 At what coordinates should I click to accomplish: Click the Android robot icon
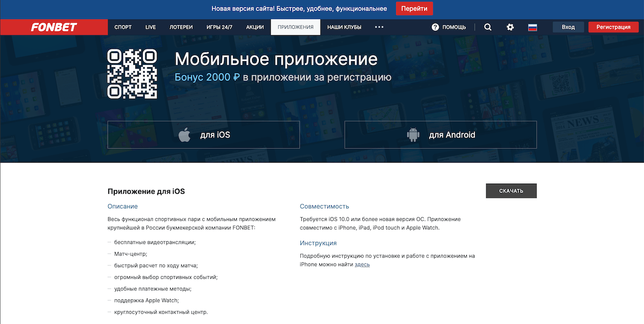413,135
